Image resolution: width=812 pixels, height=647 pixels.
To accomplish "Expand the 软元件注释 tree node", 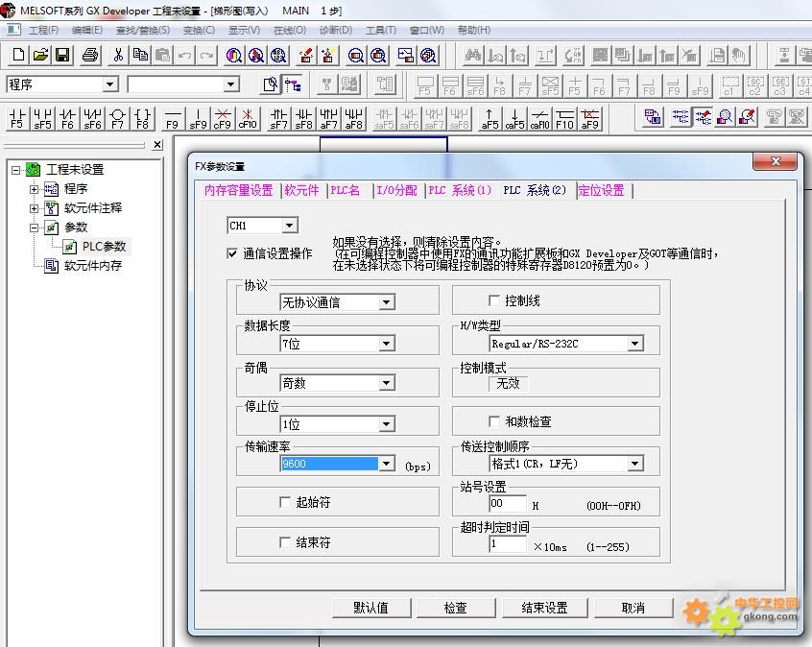I will [x=35, y=208].
